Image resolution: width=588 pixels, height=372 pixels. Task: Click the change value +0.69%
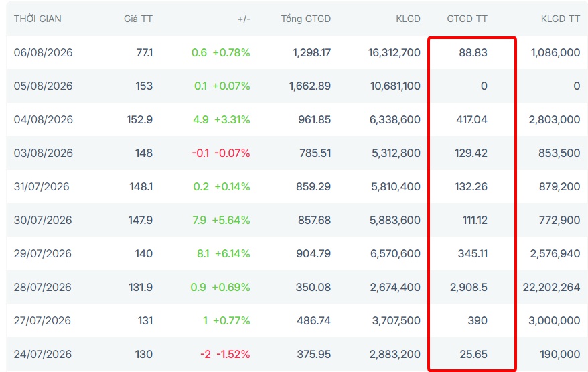pyautogui.click(x=231, y=287)
